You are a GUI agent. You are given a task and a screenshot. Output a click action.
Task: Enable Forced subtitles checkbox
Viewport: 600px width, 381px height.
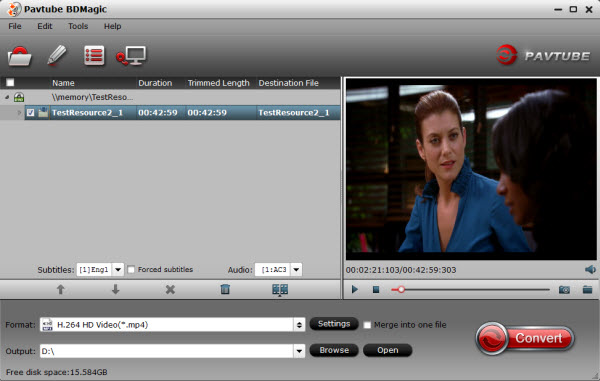131,270
